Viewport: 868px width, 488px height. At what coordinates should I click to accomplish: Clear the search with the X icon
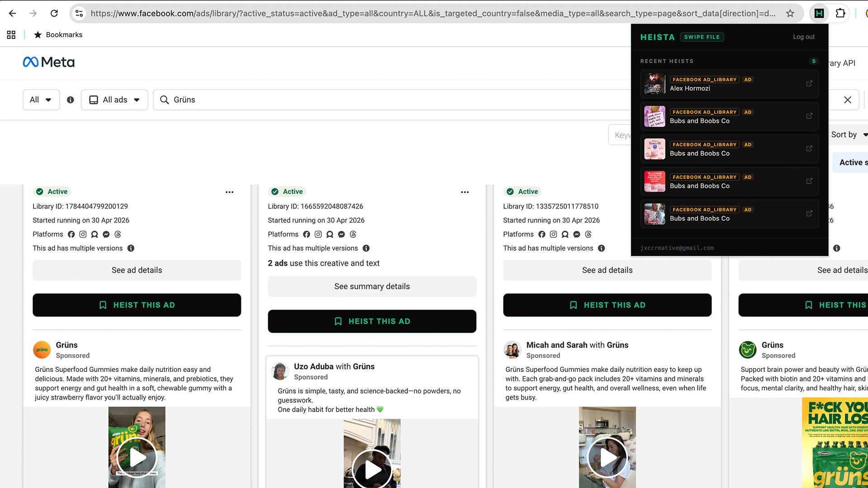(848, 100)
